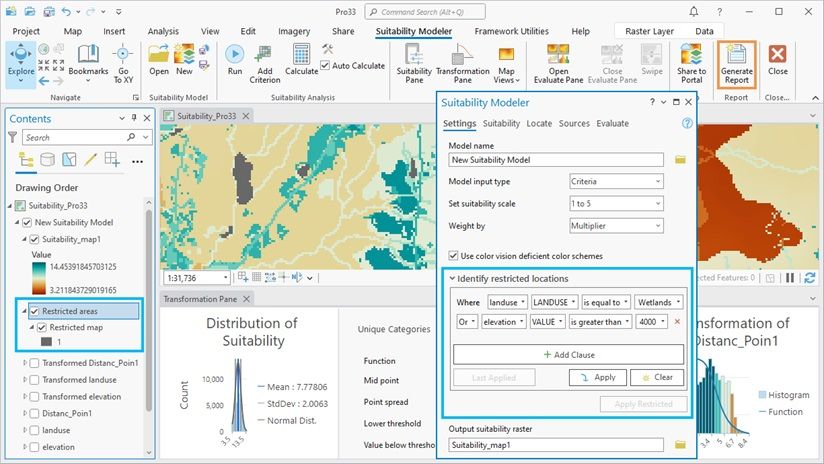Open the Transformation Pane tool
Viewport: 824px width, 464px height.
(x=462, y=64)
